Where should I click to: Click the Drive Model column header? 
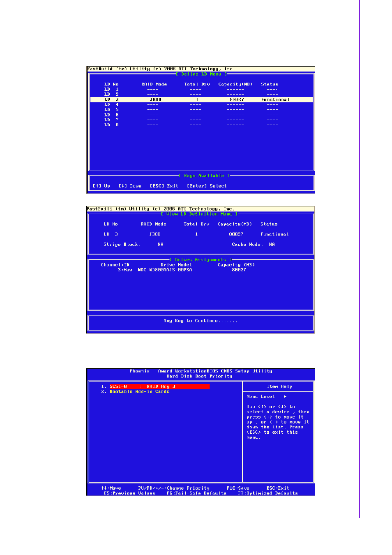tap(176, 265)
